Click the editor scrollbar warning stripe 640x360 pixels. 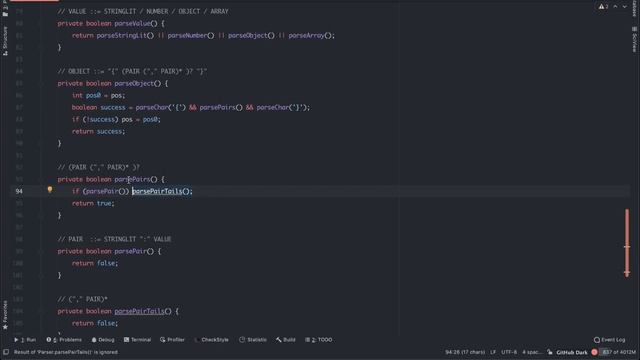point(627,243)
